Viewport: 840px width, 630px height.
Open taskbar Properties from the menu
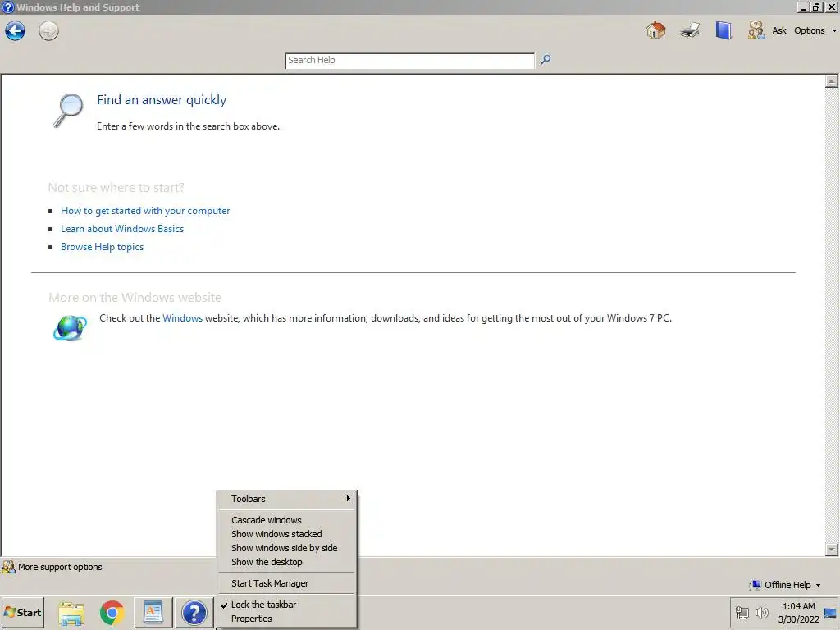click(287, 619)
